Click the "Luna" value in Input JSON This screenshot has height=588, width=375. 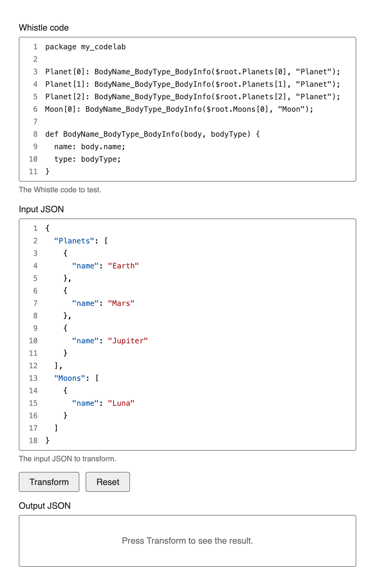point(121,403)
